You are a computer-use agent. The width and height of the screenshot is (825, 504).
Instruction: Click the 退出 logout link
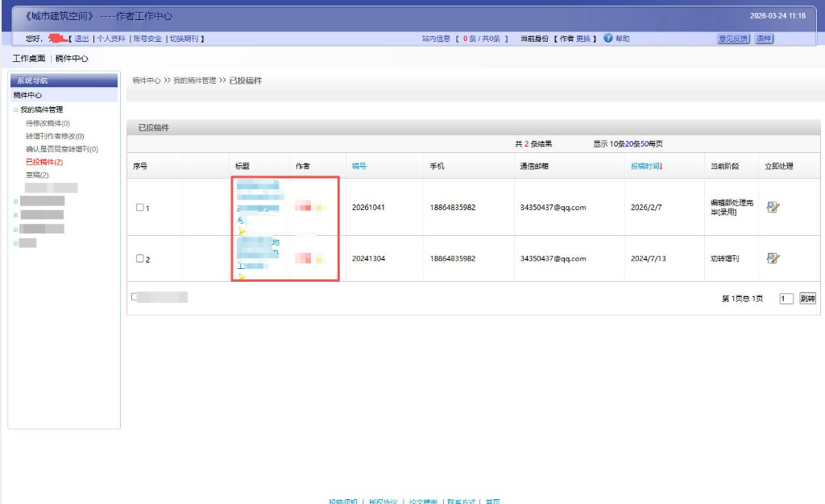(81, 39)
